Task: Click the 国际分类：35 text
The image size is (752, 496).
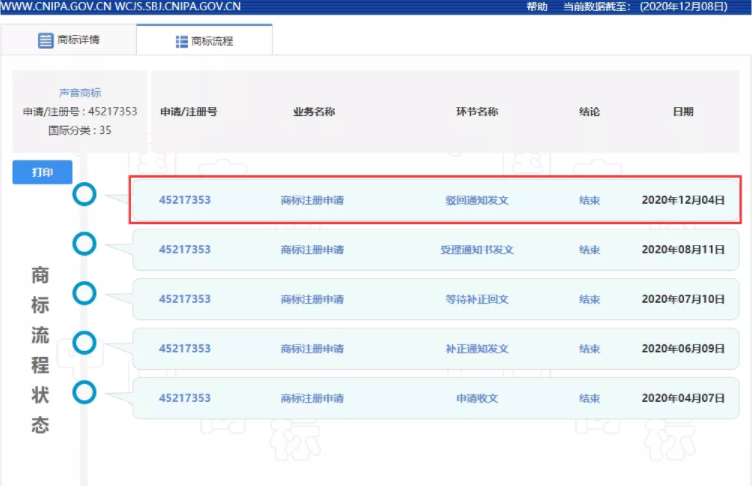Action: [80, 130]
